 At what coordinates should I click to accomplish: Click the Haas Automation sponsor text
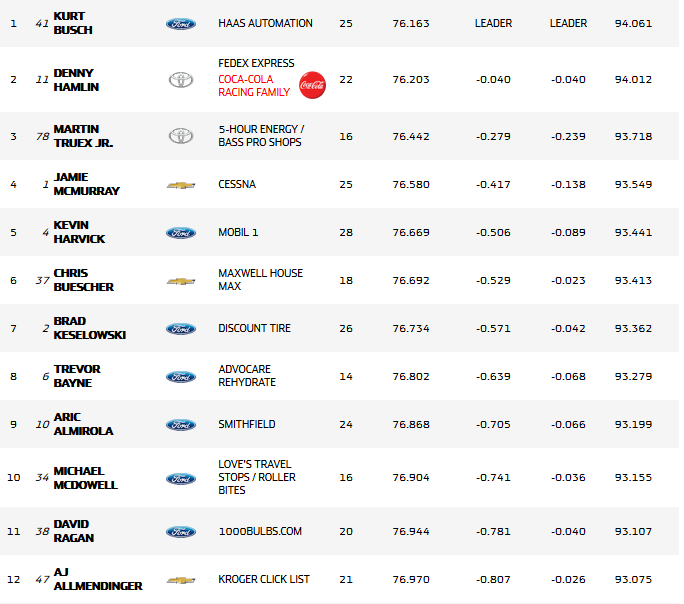pos(265,23)
